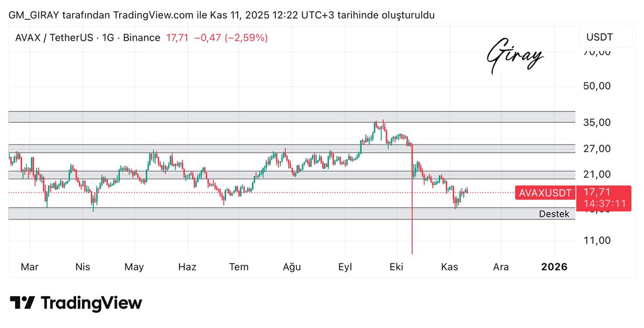Screen dimensions: 644x328
Task: Click the May month label on time axis
Action: tap(134, 267)
